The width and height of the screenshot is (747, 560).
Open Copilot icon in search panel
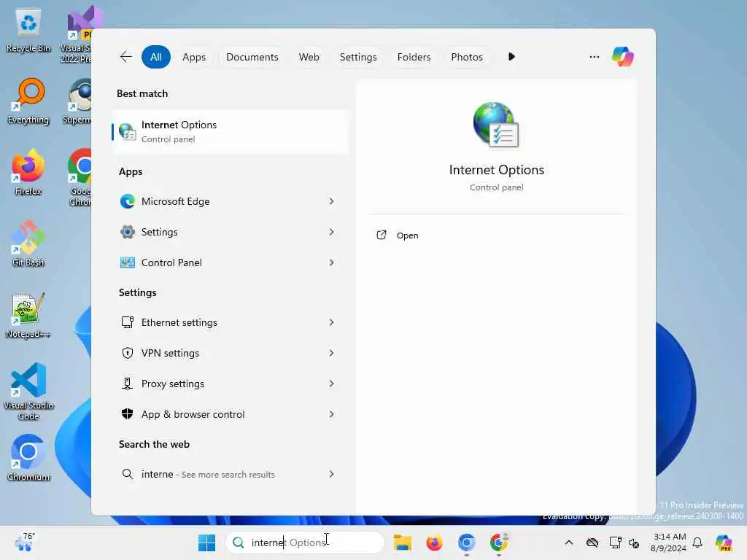[623, 57]
